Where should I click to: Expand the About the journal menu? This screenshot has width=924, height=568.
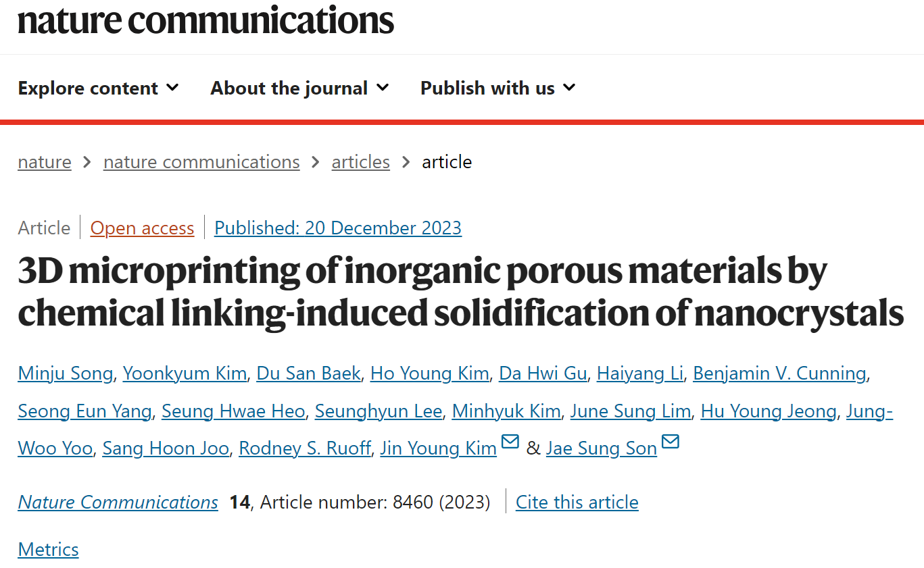(299, 88)
